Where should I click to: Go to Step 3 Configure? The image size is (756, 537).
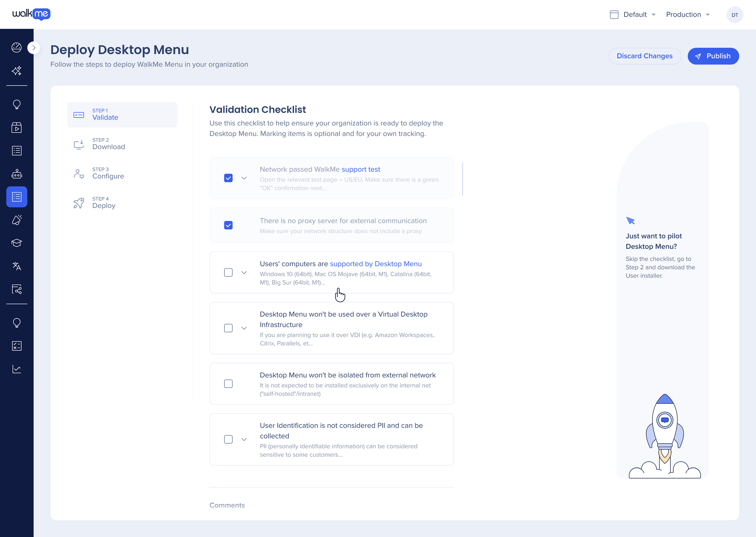(x=122, y=174)
